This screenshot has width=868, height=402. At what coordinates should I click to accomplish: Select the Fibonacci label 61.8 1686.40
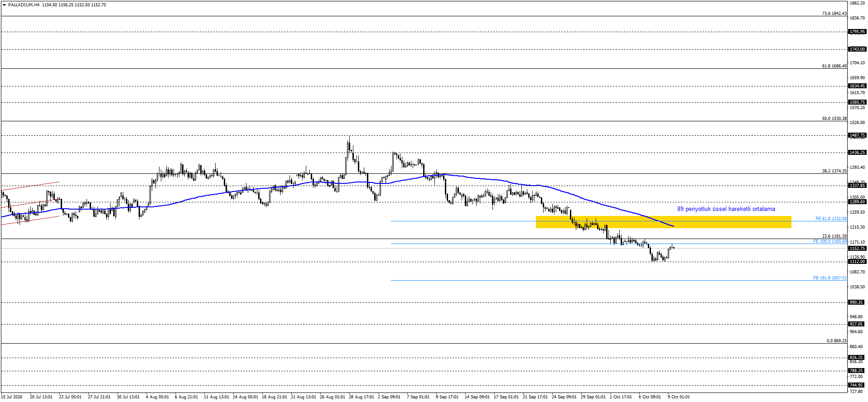[834, 66]
